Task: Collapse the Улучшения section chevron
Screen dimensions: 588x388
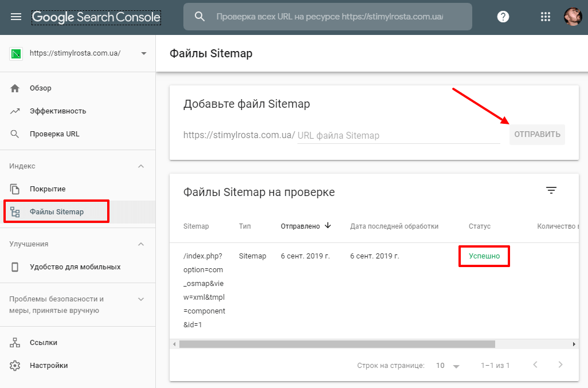Action: click(141, 244)
